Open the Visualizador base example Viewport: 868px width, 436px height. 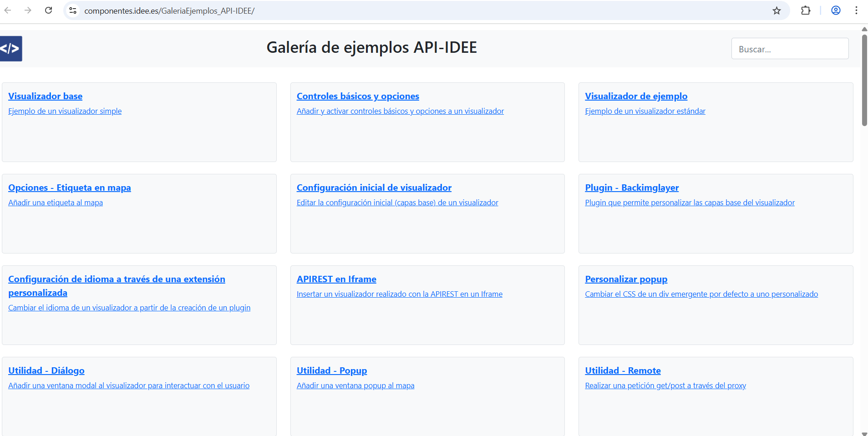[x=45, y=96]
